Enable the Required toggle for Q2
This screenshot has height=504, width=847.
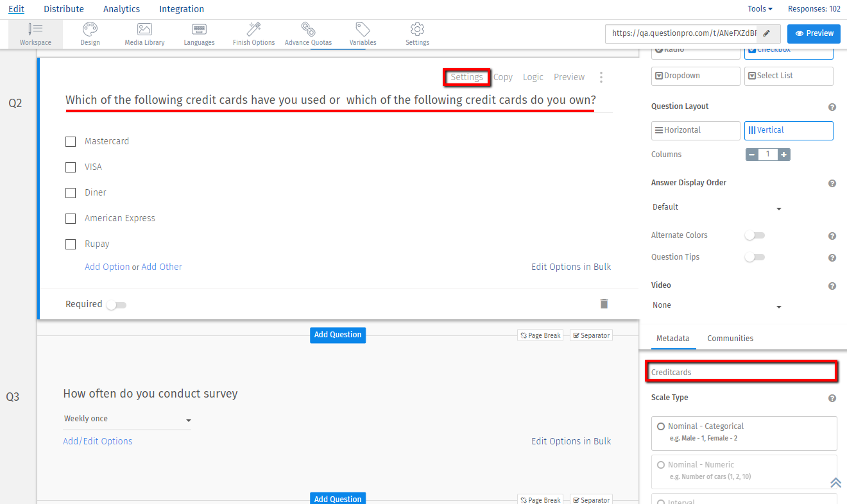(x=116, y=304)
